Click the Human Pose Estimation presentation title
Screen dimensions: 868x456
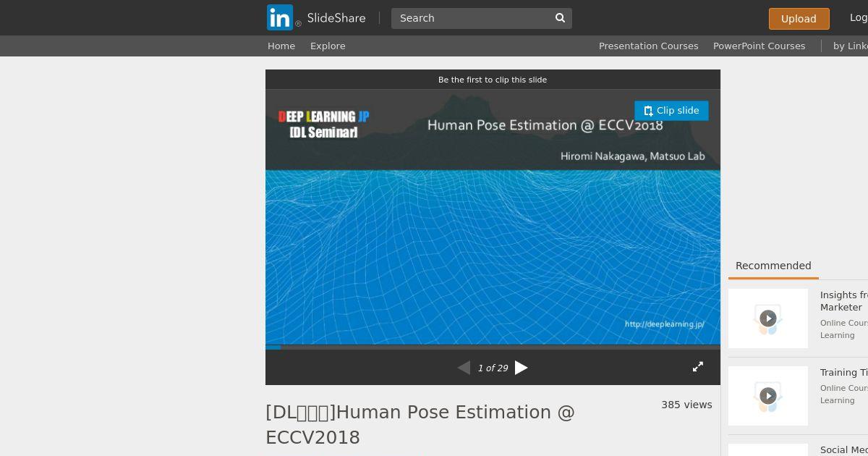pyautogui.click(x=420, y=425)
